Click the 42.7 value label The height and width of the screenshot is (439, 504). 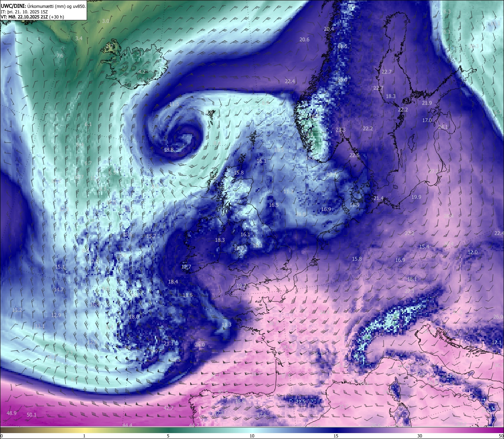coord(169,408)
